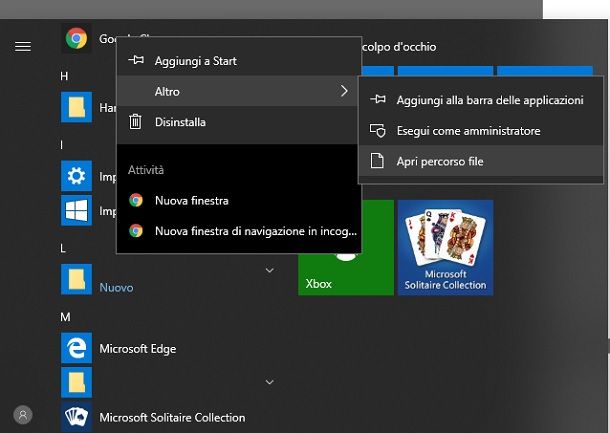This screenshot has height=433, width=610.
Task: Click the Microsoft Edge icon
Action: [x=76, y=348]
